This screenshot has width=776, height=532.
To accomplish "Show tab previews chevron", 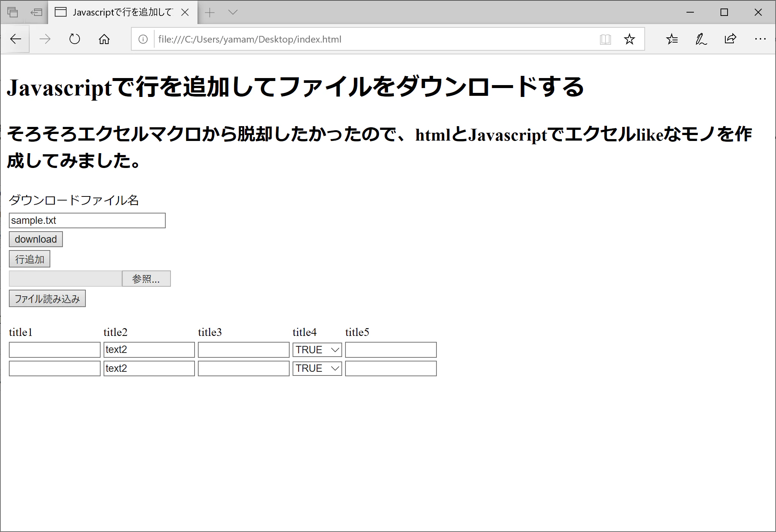I will pyautogui.click(x=233, y=12).
